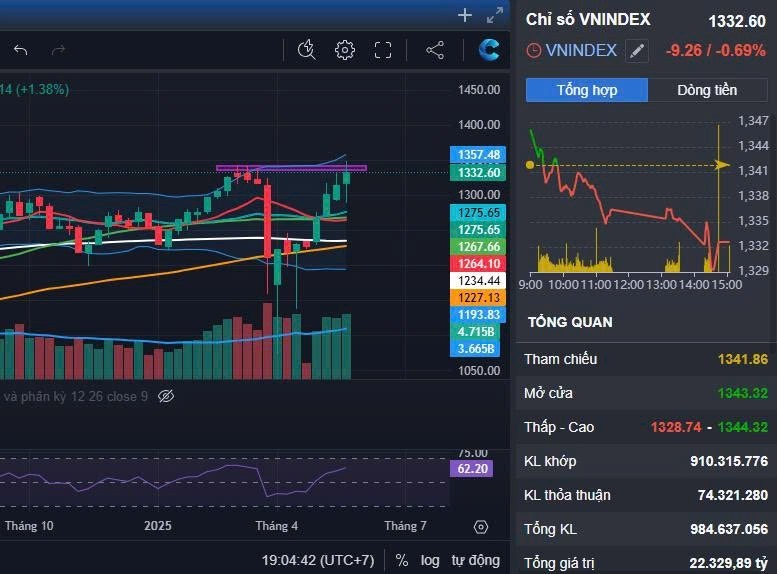Click KL khớp value 910.315.776
Viewport: 777px width, 574px height.
(729, 461)
